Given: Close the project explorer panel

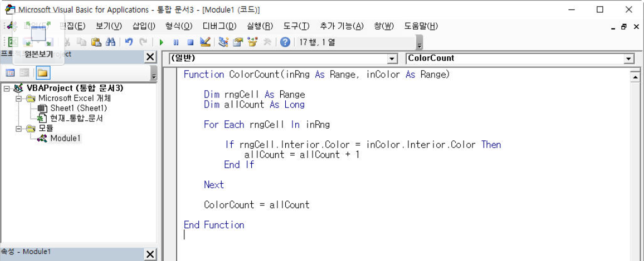Looking at the screenshot, I should [151, 57].
